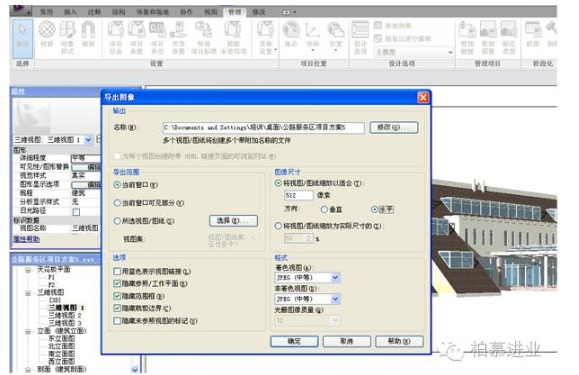Choose 水平 direction radio

(374, 209)
